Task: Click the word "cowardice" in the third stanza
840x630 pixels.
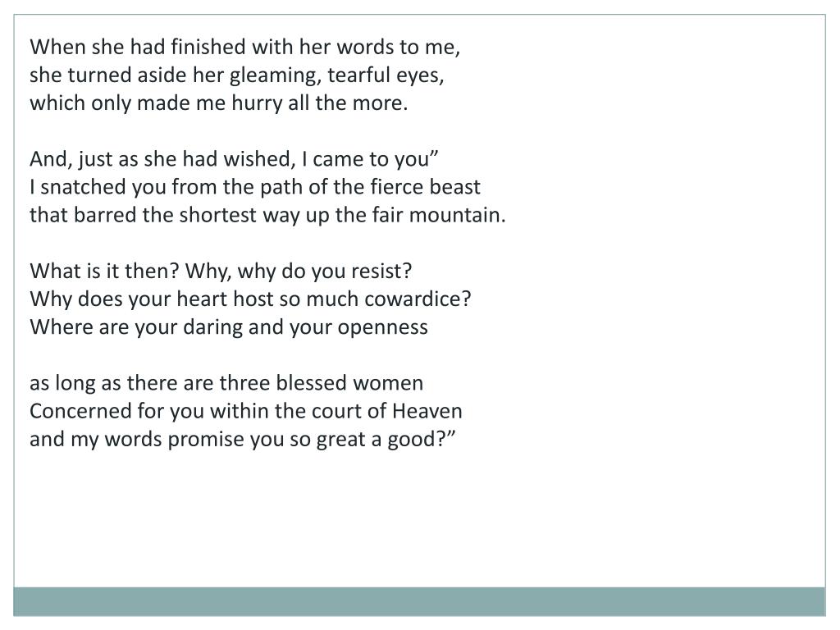Action: pyautogui.click(x=418, y=299)
